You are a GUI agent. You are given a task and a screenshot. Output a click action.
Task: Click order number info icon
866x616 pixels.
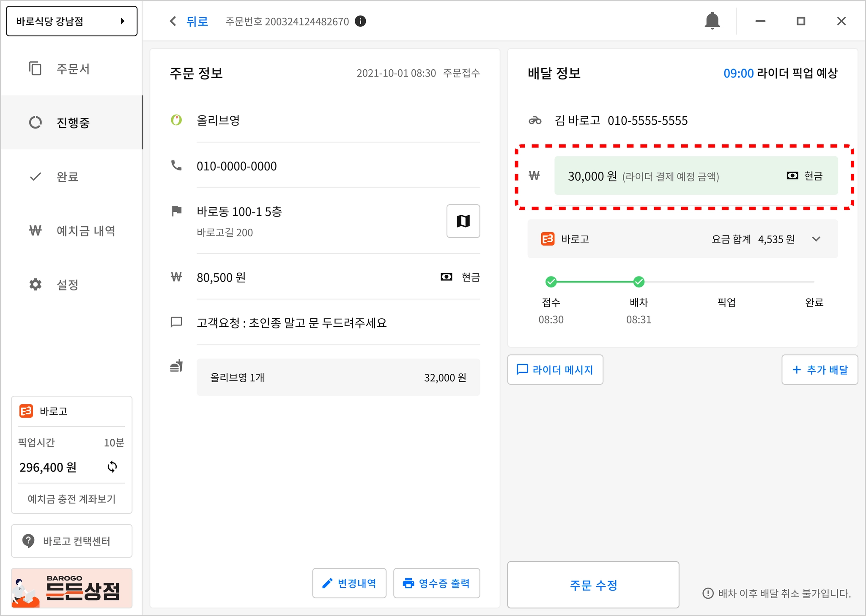pos(360,21)
